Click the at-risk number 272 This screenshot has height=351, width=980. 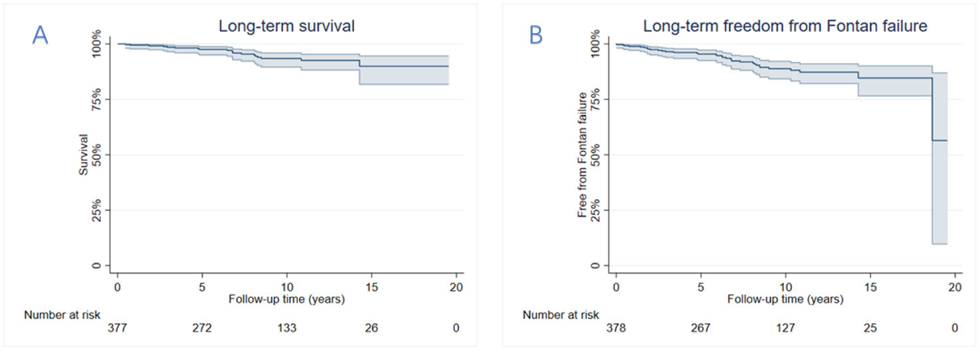pos(202,328)
